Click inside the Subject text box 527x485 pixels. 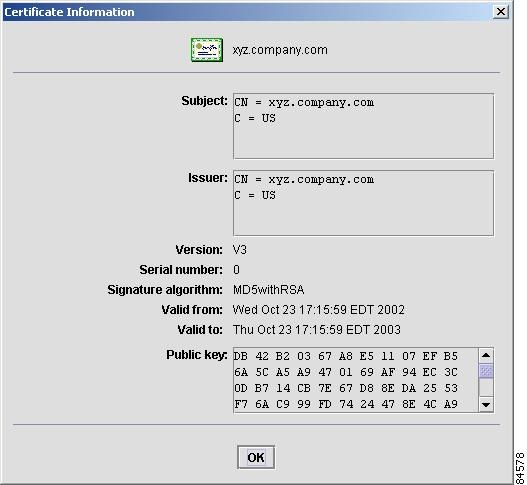(x=363, y=126)
